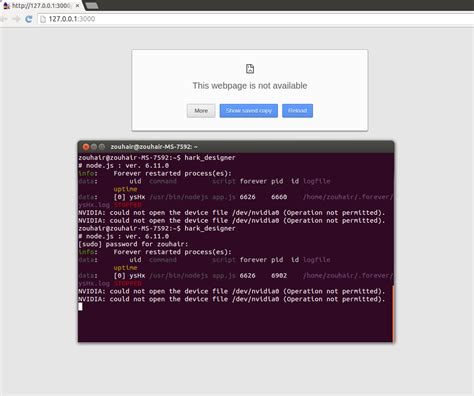Maximize the terminal window
The height and width of the screenshot is (396, 474).
click(x=102, y=147)
